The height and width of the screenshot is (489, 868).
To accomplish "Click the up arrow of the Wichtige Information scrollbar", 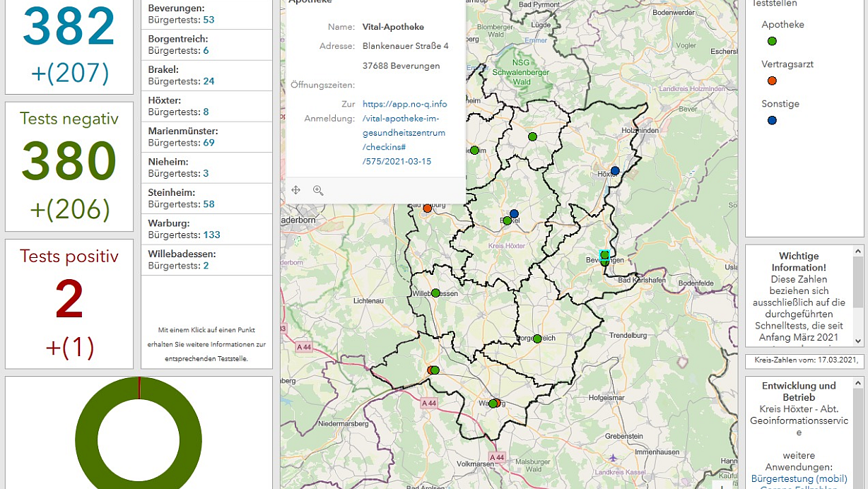I will [858, 251].
